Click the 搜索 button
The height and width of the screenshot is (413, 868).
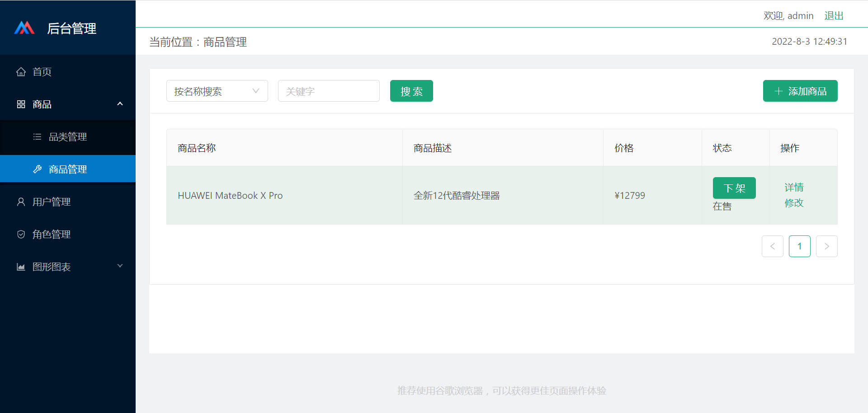click(411, 91)
